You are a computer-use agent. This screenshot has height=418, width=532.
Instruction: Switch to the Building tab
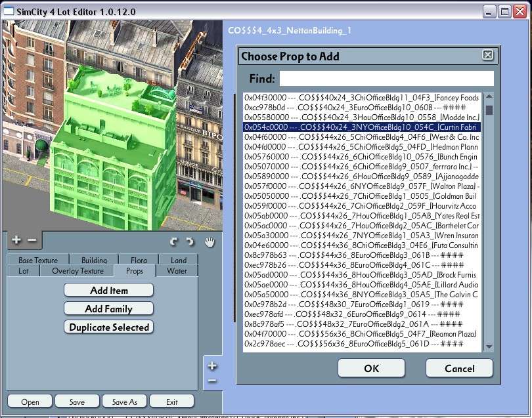(x=94, y=260)
